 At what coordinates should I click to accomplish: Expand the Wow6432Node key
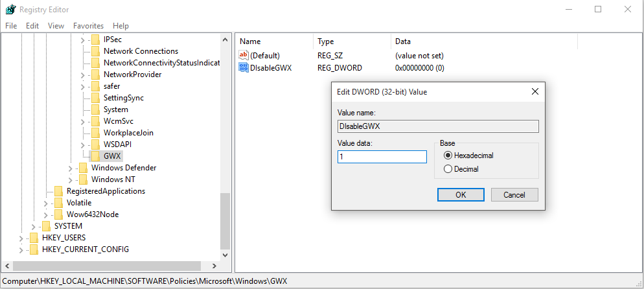[45, 214]
